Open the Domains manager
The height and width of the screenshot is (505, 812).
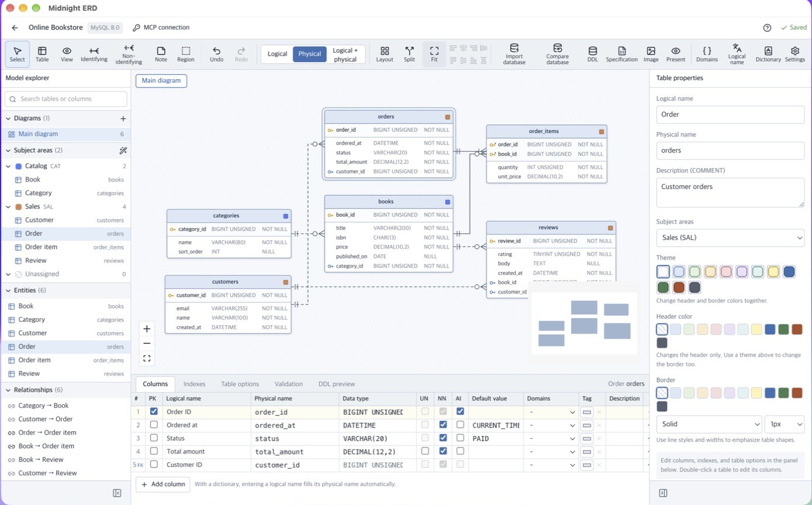pyautogui.click(x=707, y=54)
